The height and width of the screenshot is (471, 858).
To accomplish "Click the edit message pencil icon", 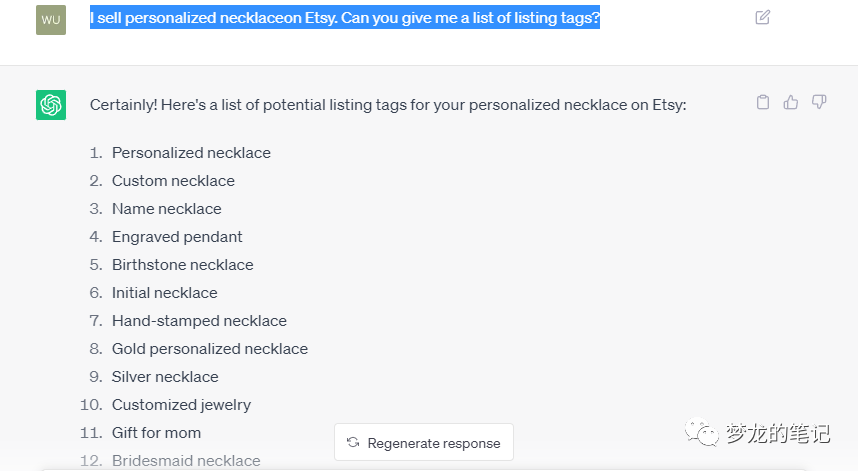I will (x=763, y=17).
